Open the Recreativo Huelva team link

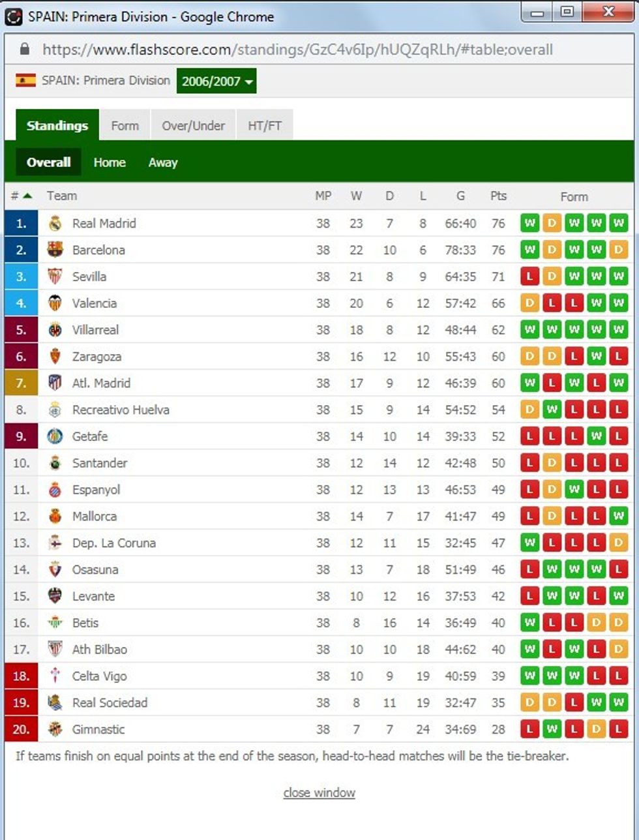point(121,410)
